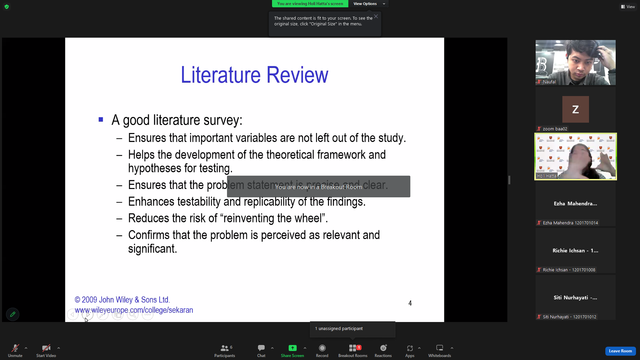This screenshot has width=640, height=360.
Task: Select the 'zoom baa02' participant tile
Action: (576, 109)
